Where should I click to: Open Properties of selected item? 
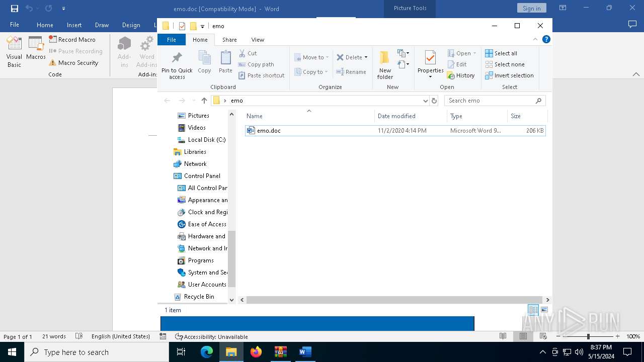430,64
